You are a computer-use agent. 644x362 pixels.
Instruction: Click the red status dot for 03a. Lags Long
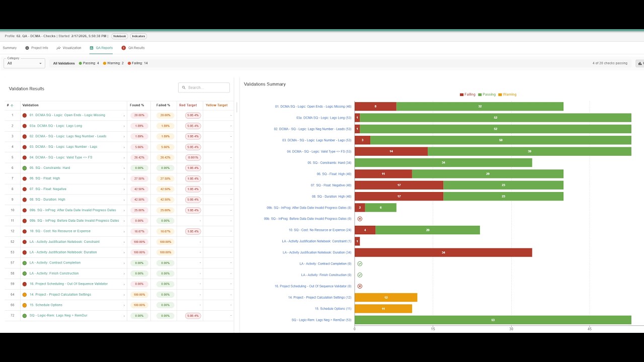click(25, 126)
